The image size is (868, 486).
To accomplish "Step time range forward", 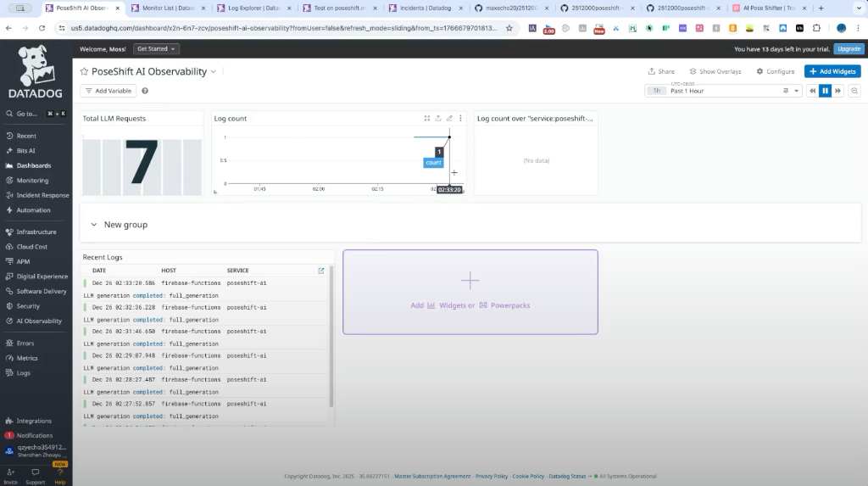I will click(x=837, y=91).
